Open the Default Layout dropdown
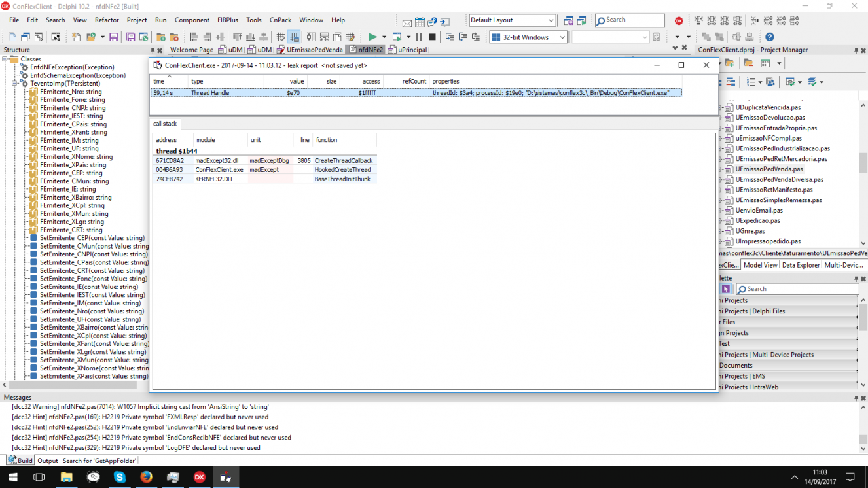 [513, 20]
